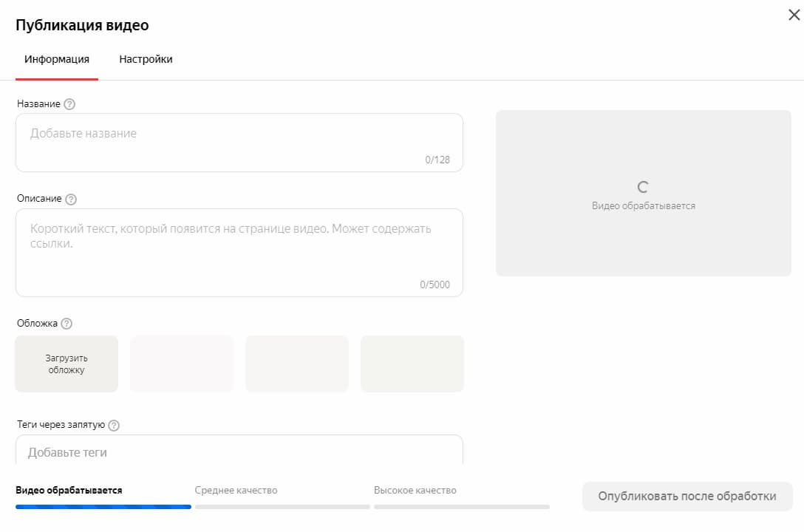Image resolution: width=804 pixels, height=532 pixels.
Task: Switch to the Информация tab
Action: click(57, 59)
